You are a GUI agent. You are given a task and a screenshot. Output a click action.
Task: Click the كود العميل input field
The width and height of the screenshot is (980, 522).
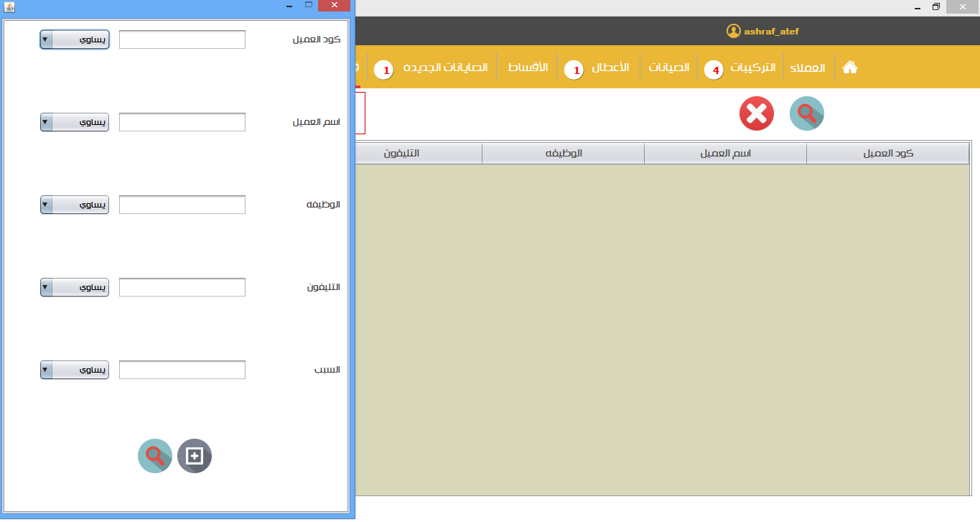point(182,39)
